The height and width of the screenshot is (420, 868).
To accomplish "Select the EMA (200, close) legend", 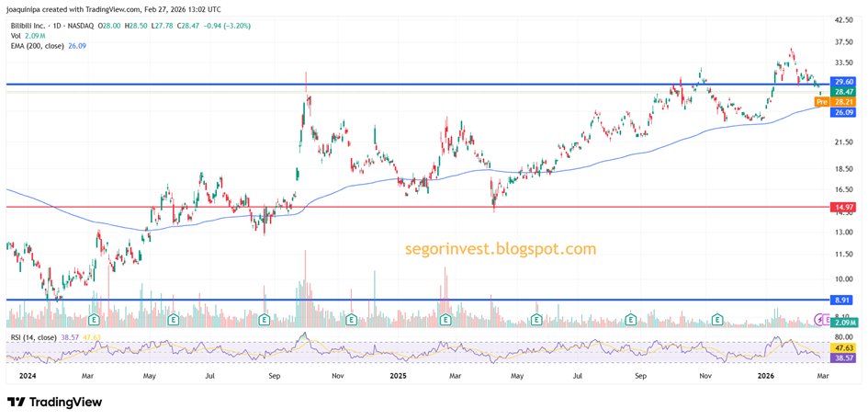I will (48, 46).
